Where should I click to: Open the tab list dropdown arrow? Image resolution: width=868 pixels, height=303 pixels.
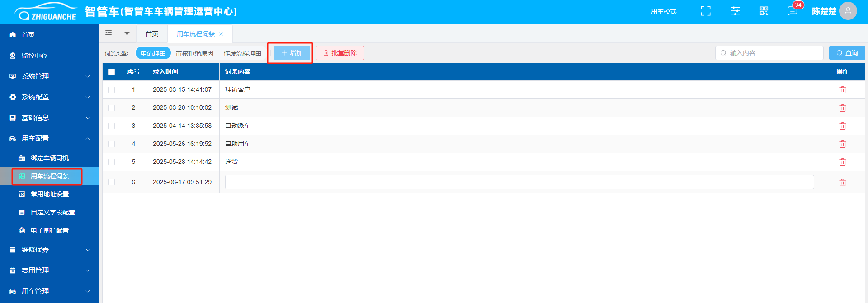[127, 33]
